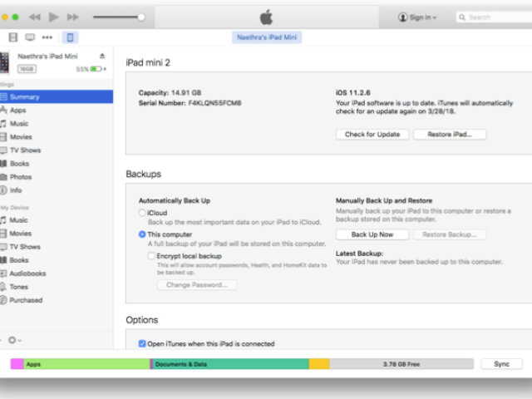Click the serial number F4KLQN55FCM8
This screenshot has height=399, width=532.
click(x=214, y=103)
